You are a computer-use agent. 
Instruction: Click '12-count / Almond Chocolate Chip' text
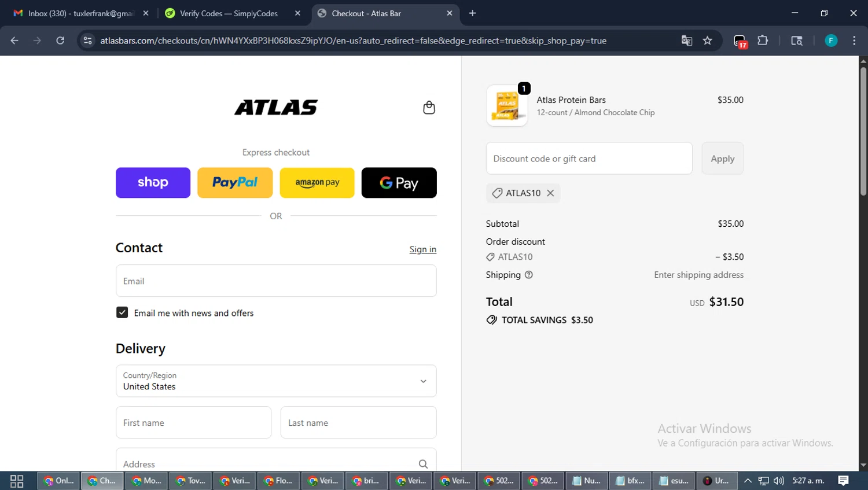click(595, 113)
